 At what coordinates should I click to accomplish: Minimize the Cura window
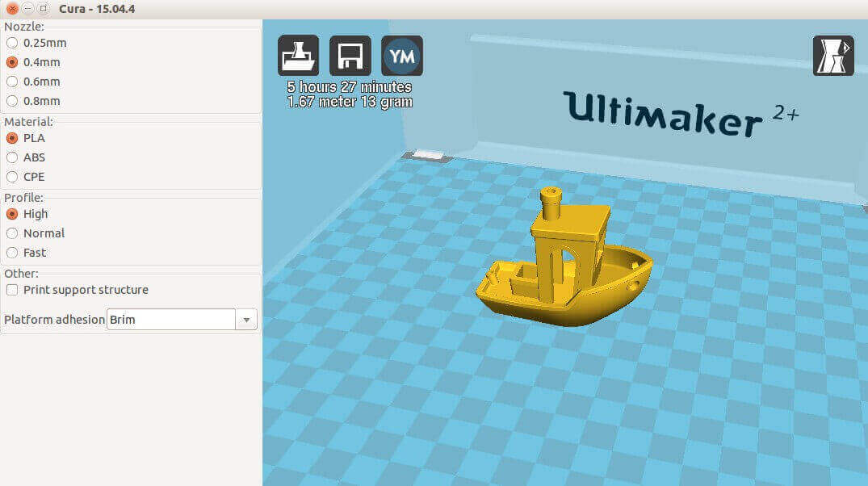(x=27, y=8)
